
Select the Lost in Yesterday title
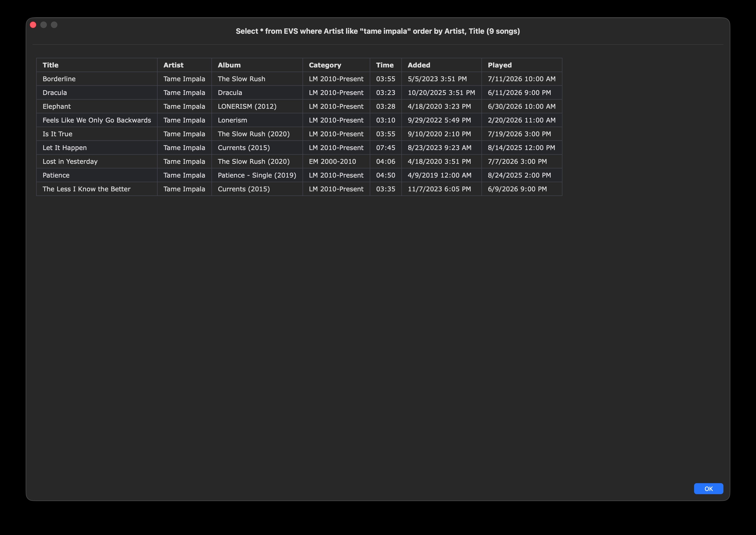[x=70, y=162]
